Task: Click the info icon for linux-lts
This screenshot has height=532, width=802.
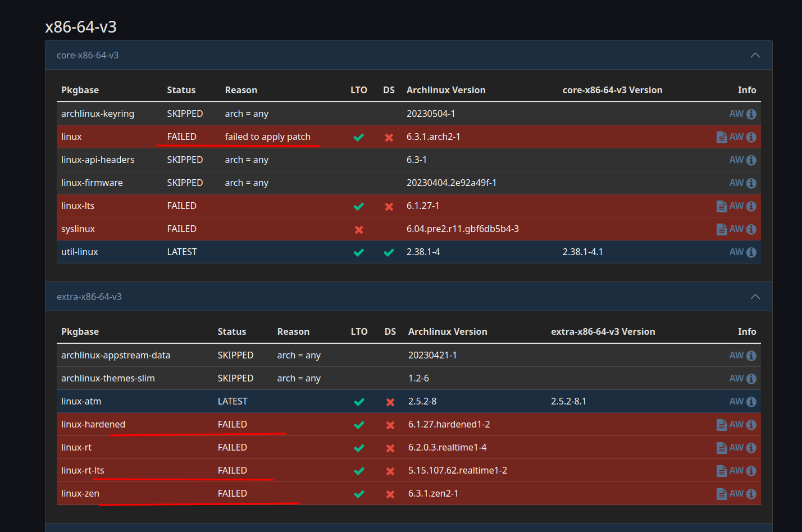Action: pyautogui.click(x=751, y=206)
